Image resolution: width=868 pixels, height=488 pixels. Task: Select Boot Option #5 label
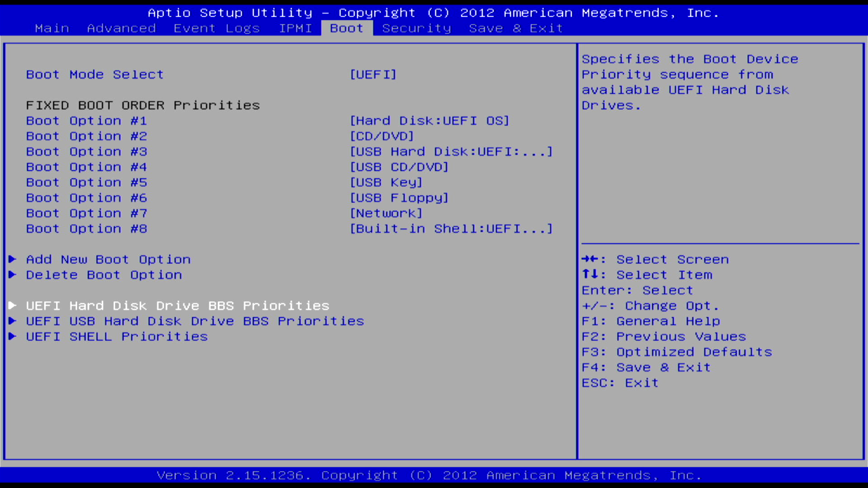click(86, 183)
